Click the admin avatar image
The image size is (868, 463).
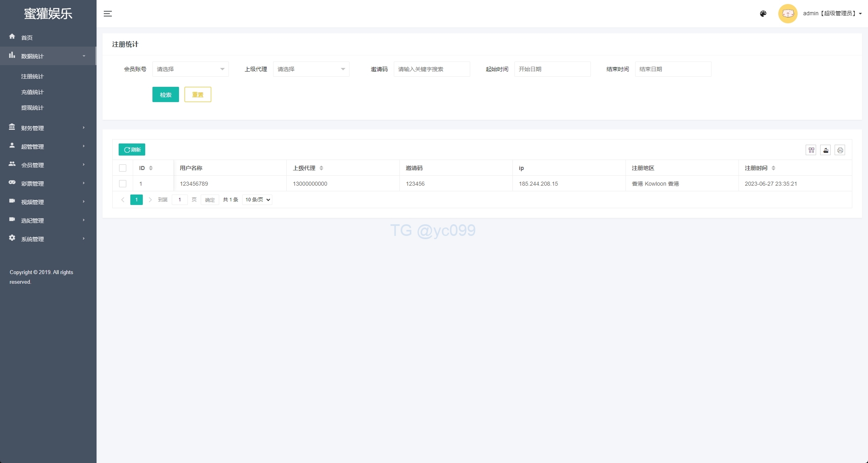pyautogui.click(x=788, y=14)
